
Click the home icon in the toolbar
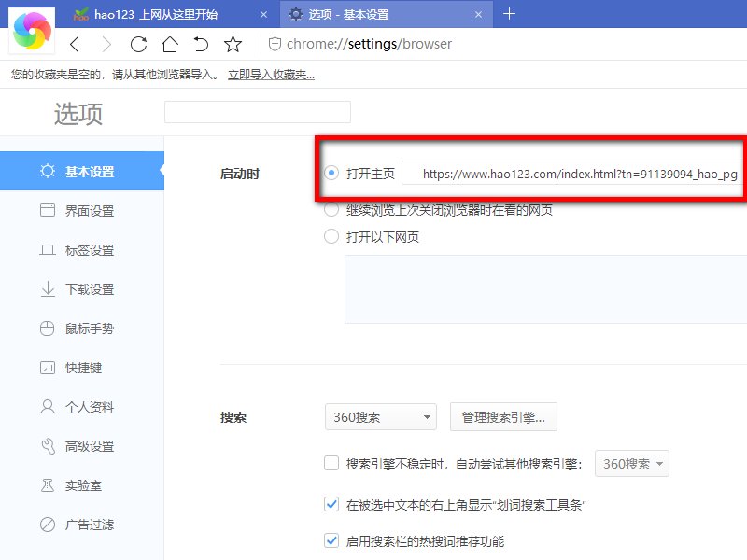pyautogui.click(x=170, y=44)
